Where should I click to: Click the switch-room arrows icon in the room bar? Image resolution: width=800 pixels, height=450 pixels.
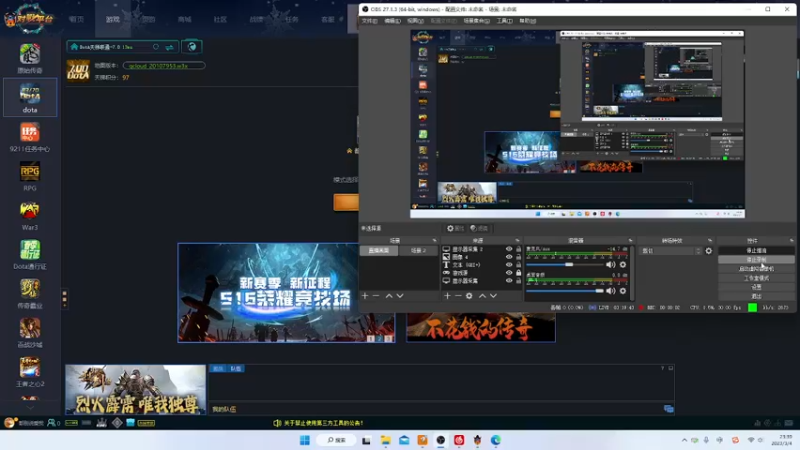(169, 47)
